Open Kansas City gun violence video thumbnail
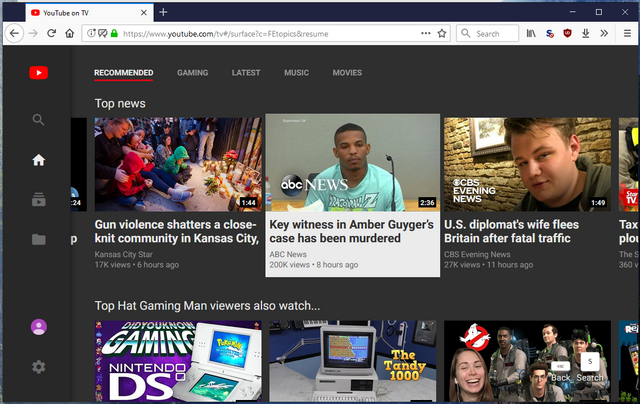The image size is (640, 404). (178, 164)
